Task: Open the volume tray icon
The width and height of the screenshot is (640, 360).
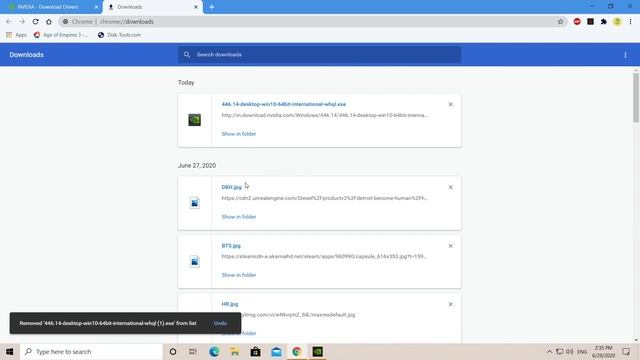Action: [x=570, y=351]
